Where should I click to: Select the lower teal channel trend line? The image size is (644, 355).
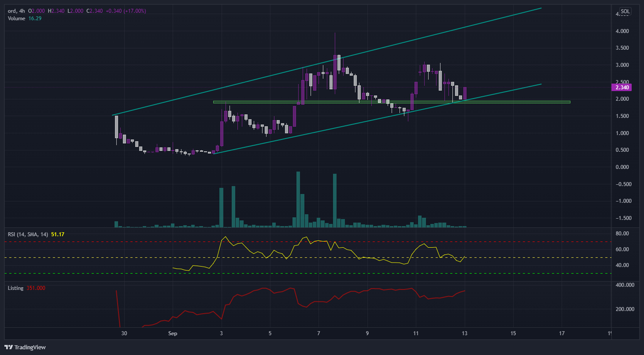pos(377,119)
